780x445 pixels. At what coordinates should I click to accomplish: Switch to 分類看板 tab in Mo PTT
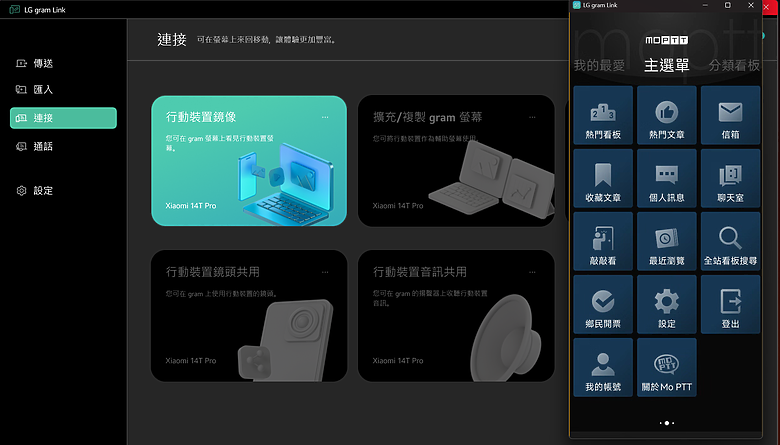tap(734, 65)
